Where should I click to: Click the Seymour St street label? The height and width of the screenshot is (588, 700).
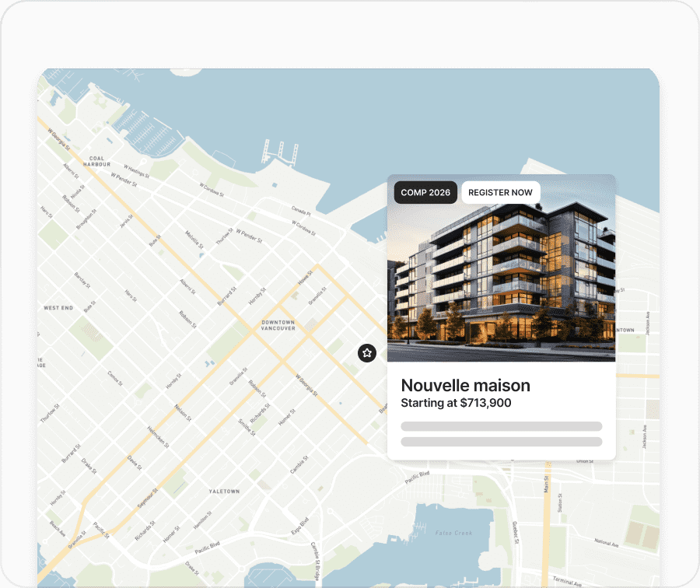click(x=147, y=499)
